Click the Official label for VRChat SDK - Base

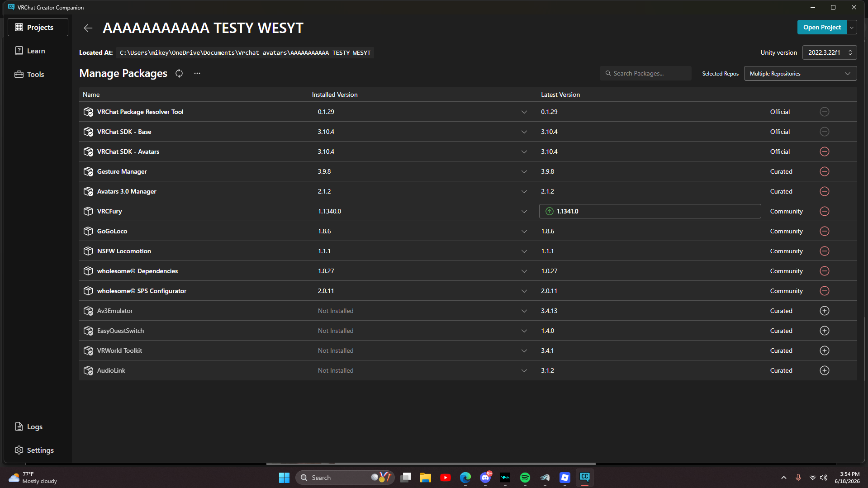780,132
